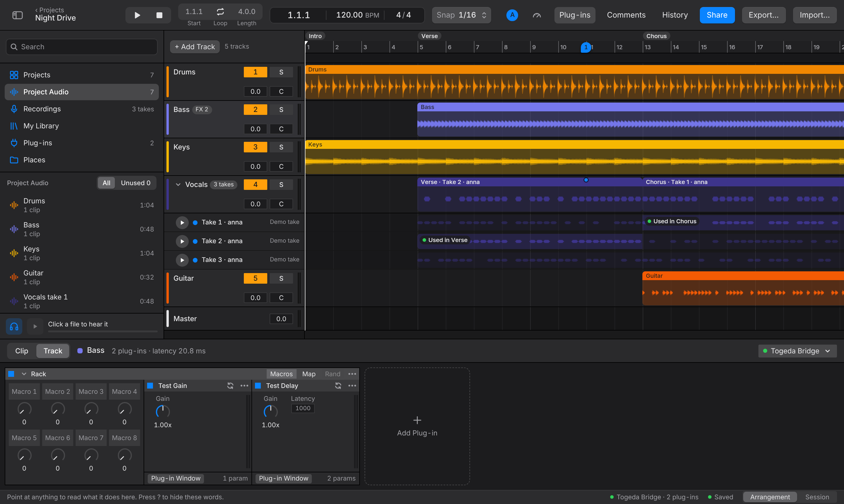This screenshot has width=844, height=504.
Task: Switch to Session view
Action: [817, 497]
